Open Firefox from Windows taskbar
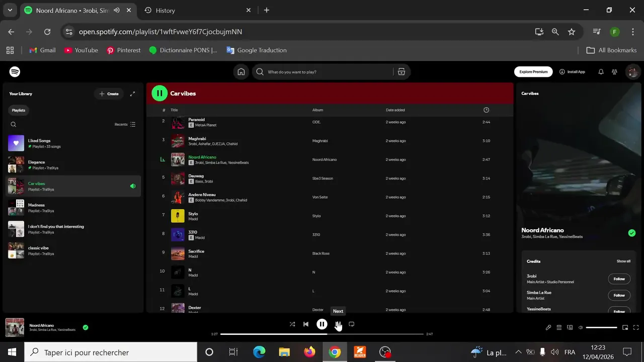 coord(309,352)
